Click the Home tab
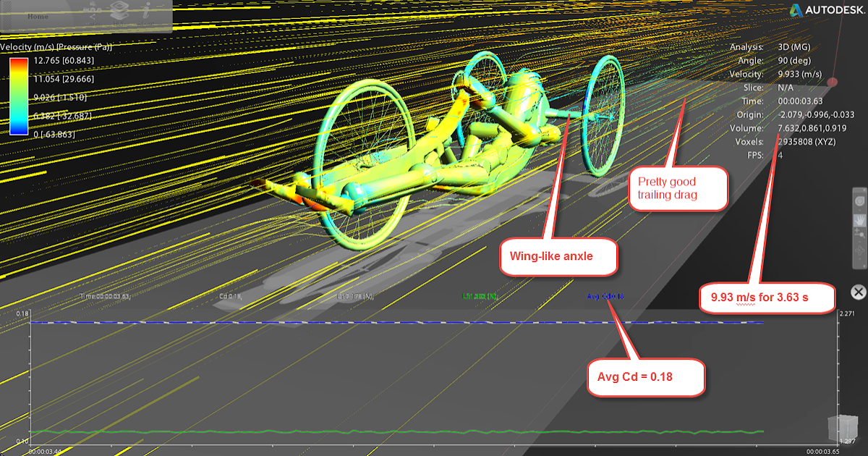The image size is (868, 456). (x=38, y=16)
